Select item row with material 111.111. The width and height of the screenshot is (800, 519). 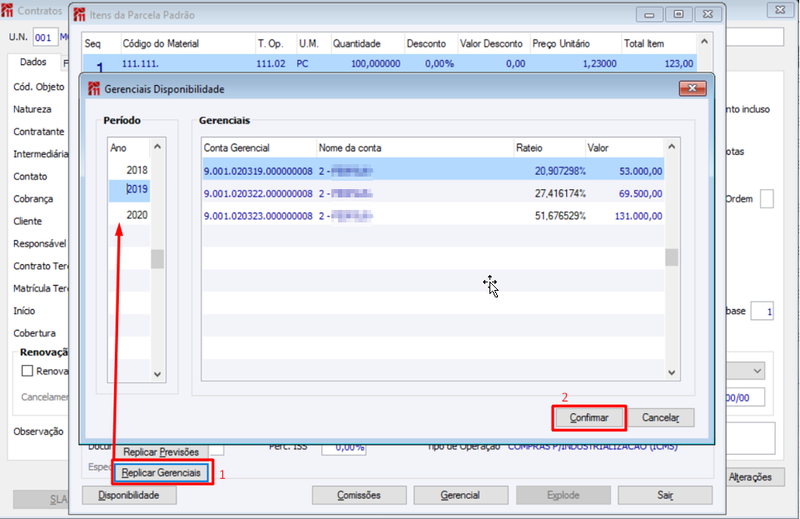pos(389,64)
